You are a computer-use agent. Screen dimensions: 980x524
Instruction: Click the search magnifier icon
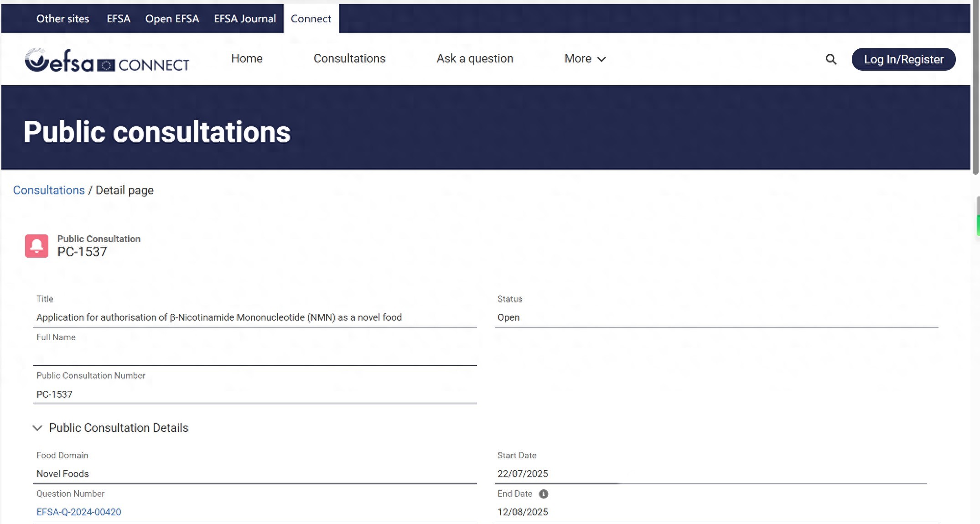[831, 59]
